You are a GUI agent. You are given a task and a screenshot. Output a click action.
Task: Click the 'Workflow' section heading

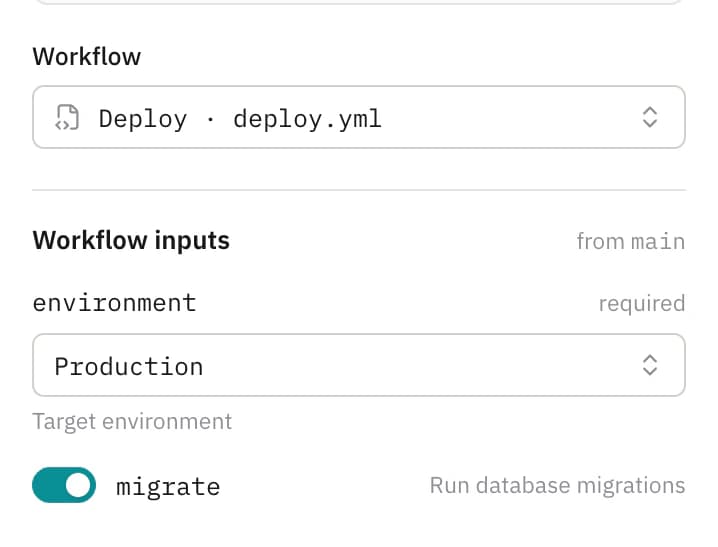tap(87, 57)
